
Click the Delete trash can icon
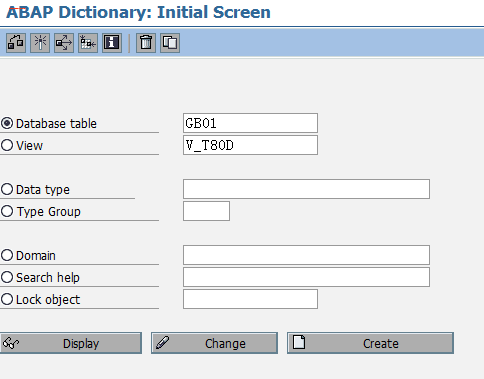146,43
